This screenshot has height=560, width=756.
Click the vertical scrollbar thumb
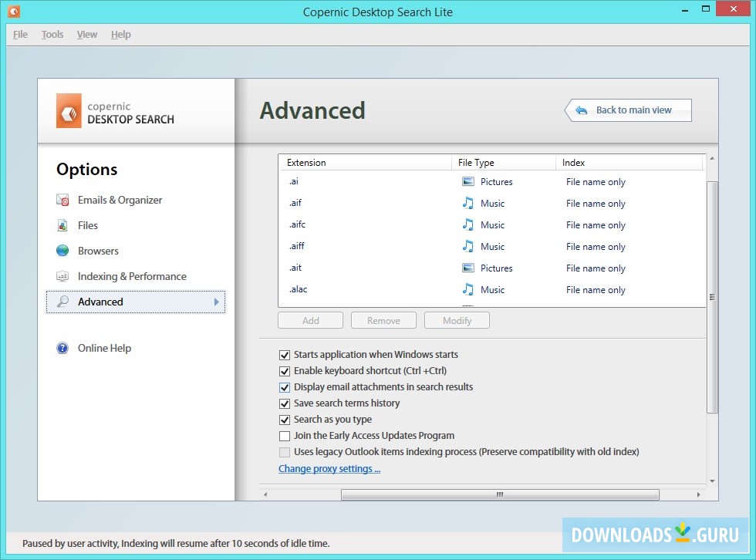712,297
